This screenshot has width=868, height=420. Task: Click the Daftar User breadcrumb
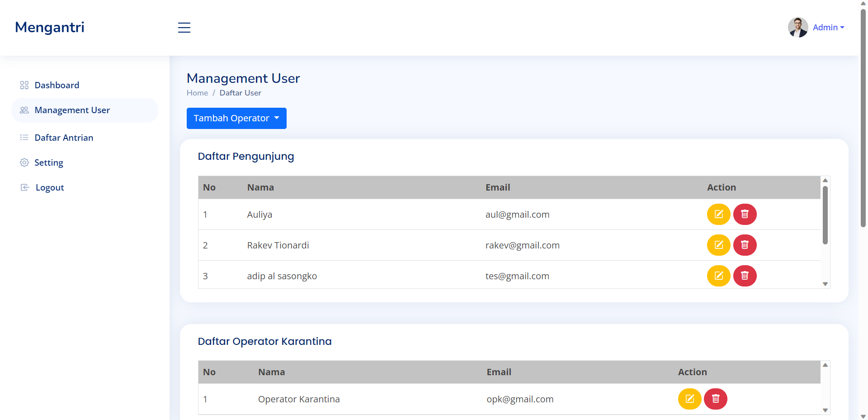(x=241, y=93)
